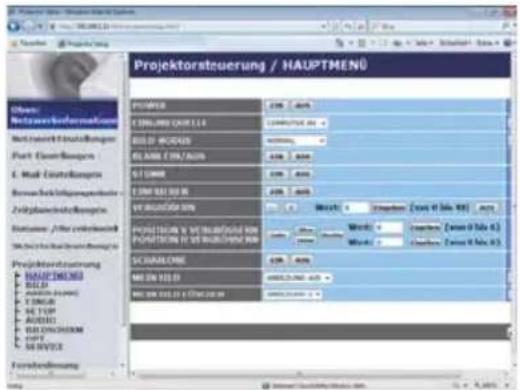Turn EINFRIEREN freeze on with EIN
The image size is (520, 390).
[276, 192]
